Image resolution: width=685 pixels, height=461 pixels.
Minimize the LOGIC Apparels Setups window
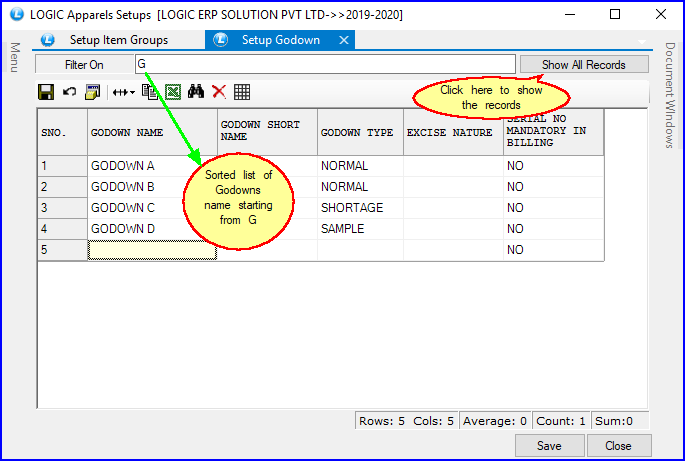tap(570, 14)
